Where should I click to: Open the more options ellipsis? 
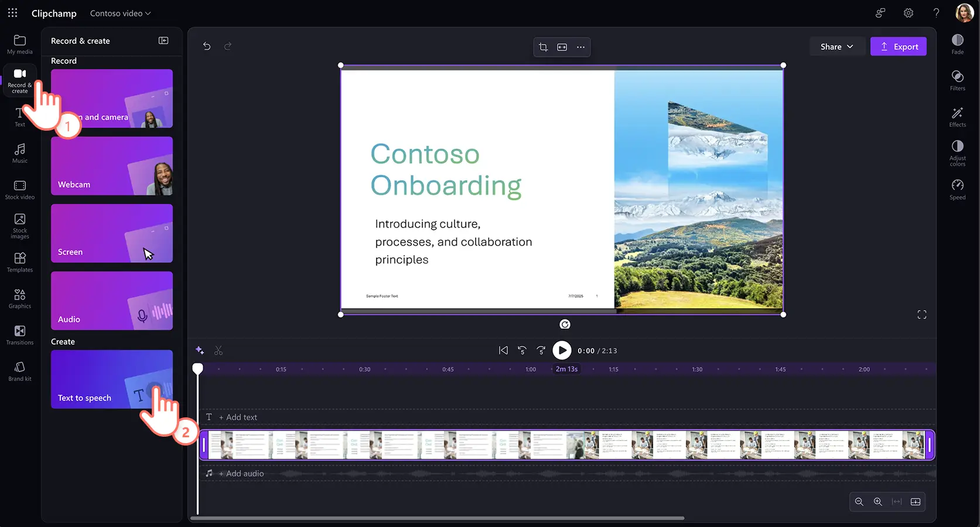click(x=581, y=47)
